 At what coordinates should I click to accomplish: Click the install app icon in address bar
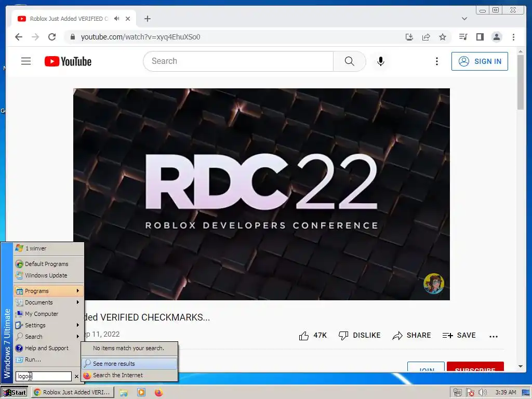[x=409, y=37]
